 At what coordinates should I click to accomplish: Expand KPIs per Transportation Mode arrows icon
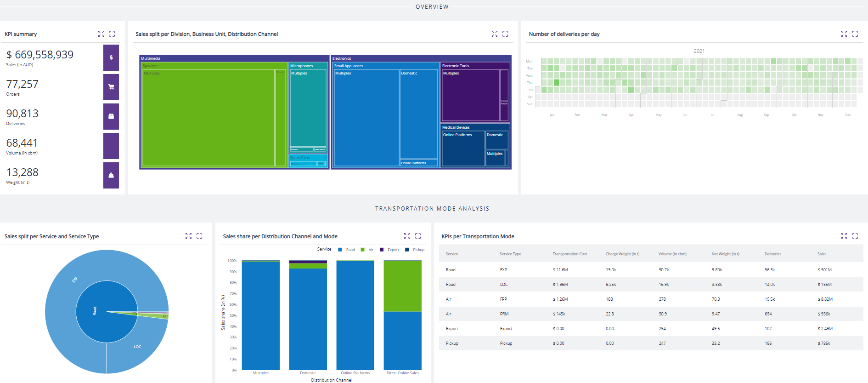[844, 236]
